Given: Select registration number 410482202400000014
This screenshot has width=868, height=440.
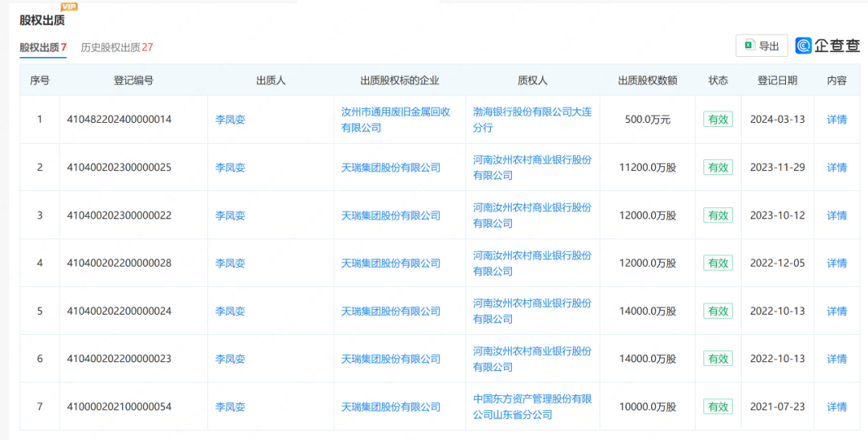Looking at the screenshot, I should [119, 120].
